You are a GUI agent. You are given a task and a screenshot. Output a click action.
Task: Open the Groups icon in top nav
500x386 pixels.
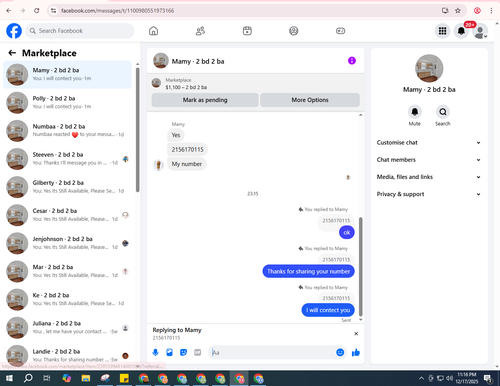pyautogui.click(x=294, y=31)
